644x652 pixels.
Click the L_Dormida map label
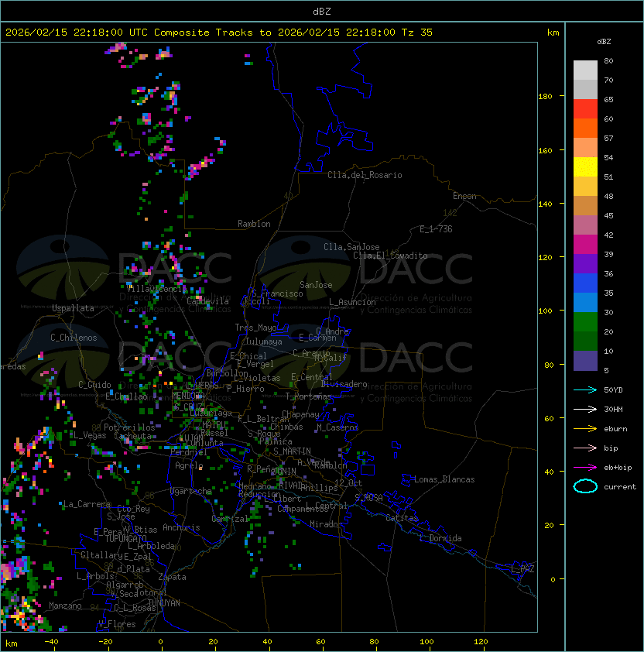pyautogui.click(x=440, y=538)
